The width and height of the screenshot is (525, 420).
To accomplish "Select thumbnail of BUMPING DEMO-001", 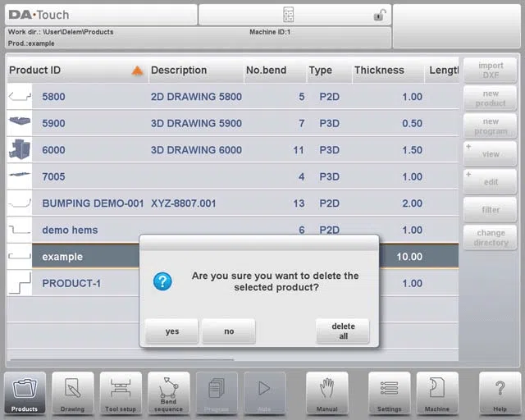I will pyautogui.click(x=20, y=203).
